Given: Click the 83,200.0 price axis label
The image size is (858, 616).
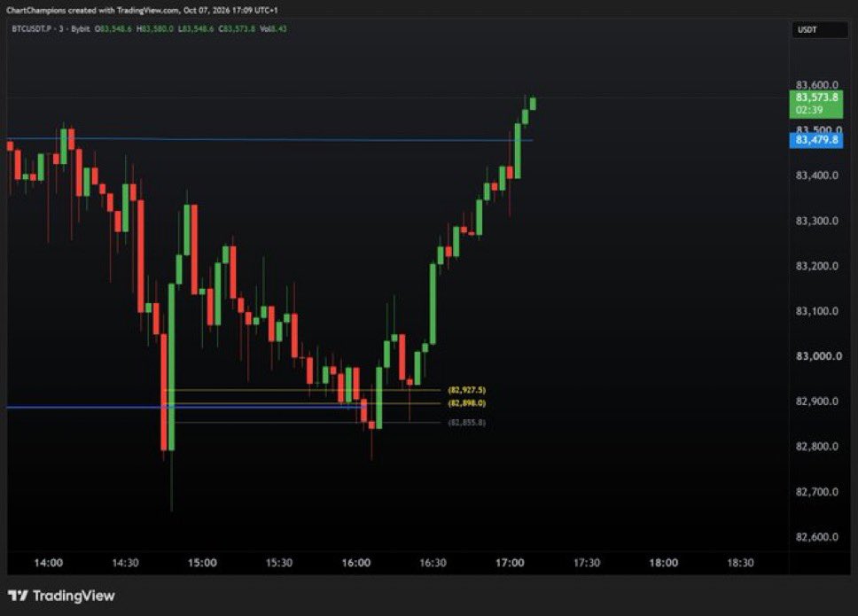Looking at the screenshot, I should click(816, 265).
